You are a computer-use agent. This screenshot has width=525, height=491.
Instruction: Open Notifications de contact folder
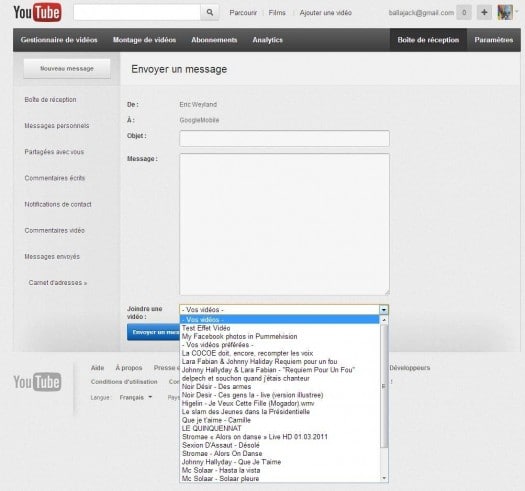pyautogui.click(x=58, y=204)
